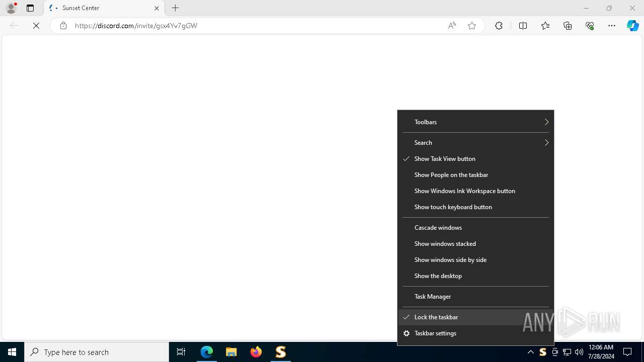This screenshot has height=362, width=644.
Task: Enable Show touch keyboard button
Action: click(x=475, y=207)
